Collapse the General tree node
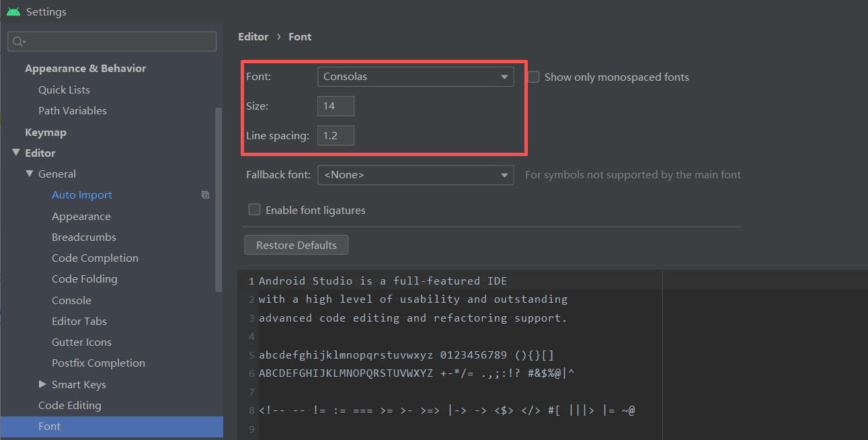Image resolution: width=868 pixels, height=440 pixels. coord(30,174)
